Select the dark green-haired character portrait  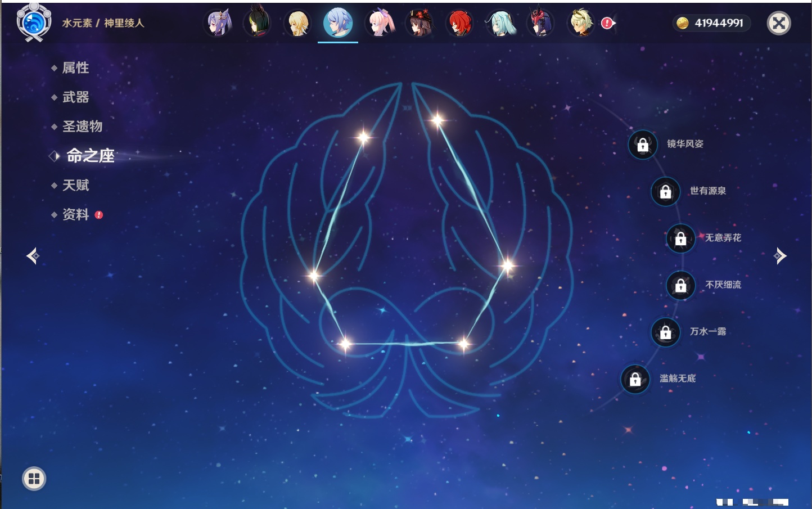click(x=257, y=23)
